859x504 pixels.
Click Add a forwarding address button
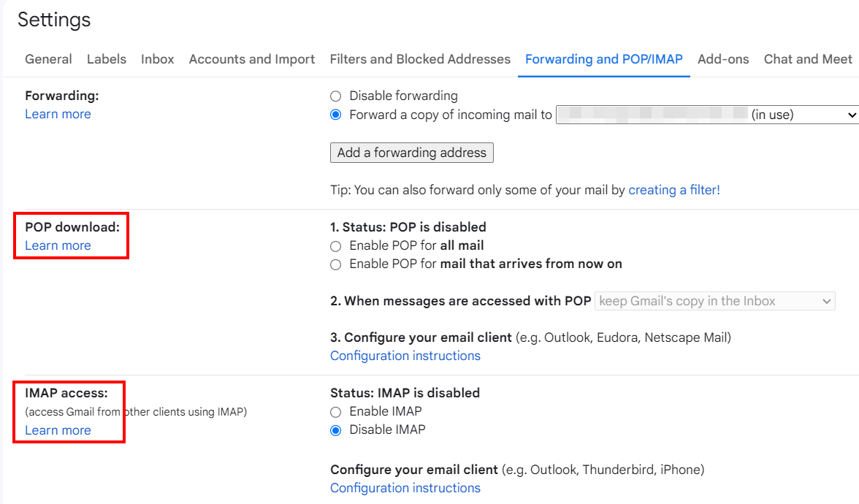pyautogui.click(x=412, y=152)
